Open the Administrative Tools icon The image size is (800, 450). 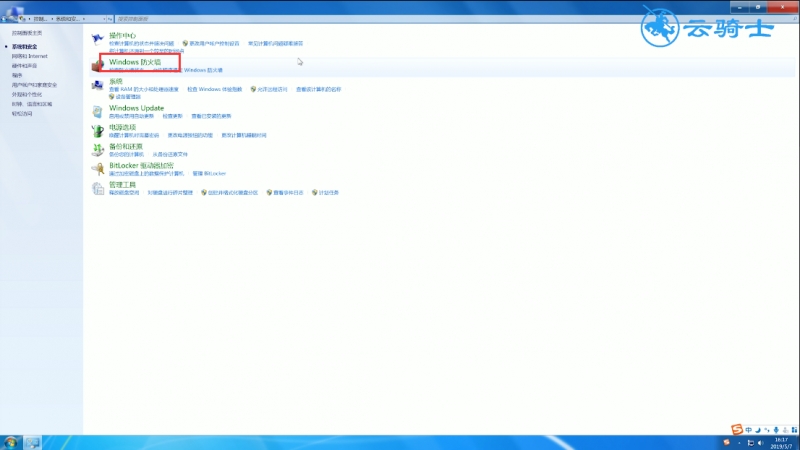point(97,188)
